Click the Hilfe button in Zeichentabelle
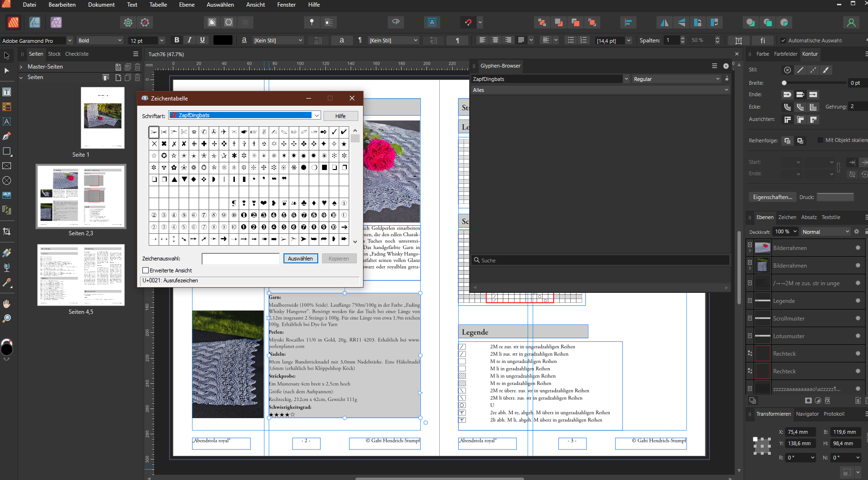The width and height of the screenshot is (868, 480). [340, 116]
